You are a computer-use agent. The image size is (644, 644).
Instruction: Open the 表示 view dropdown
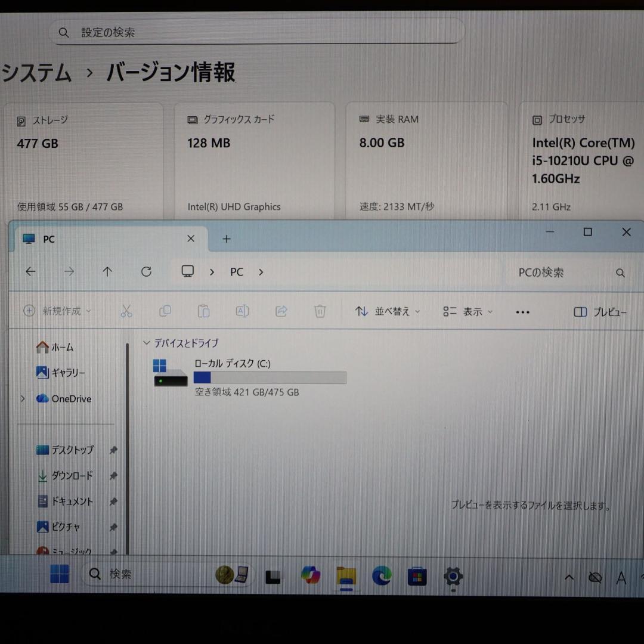click(469, 311)
